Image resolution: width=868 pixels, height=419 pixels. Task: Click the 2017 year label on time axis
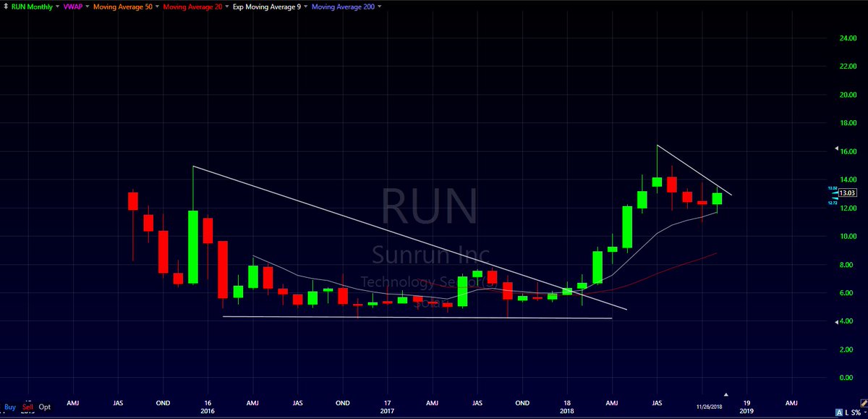(x=387, y=411)
